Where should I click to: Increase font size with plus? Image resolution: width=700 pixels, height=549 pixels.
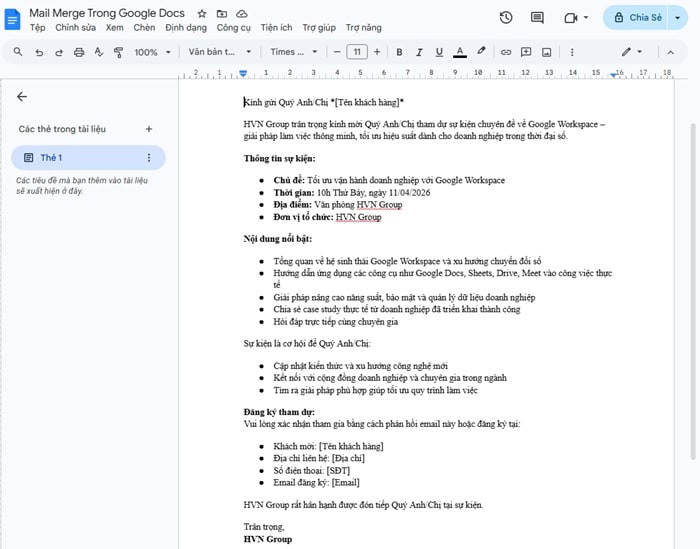(377, 52)
